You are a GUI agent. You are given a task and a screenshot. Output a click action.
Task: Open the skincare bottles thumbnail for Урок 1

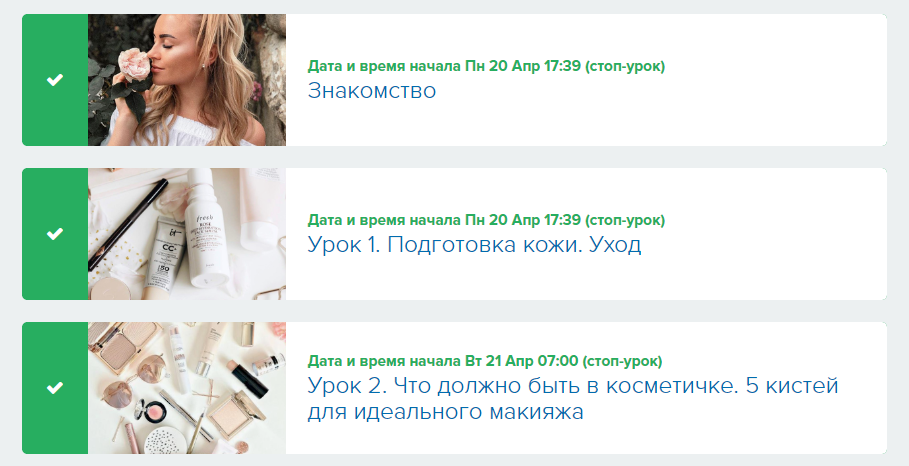pos(187,234)
